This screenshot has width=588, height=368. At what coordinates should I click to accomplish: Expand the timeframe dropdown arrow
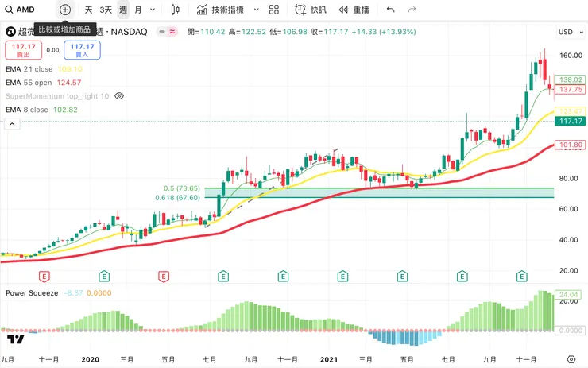click(153, 10)
